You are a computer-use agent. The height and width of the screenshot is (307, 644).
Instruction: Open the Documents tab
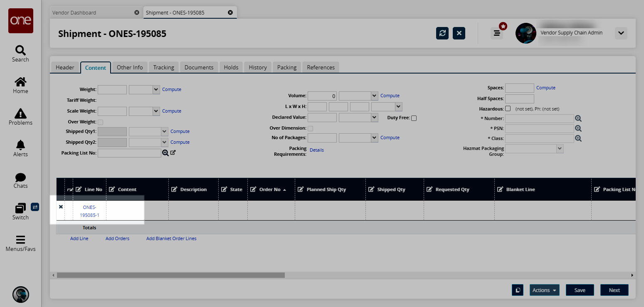click(199, 67)
